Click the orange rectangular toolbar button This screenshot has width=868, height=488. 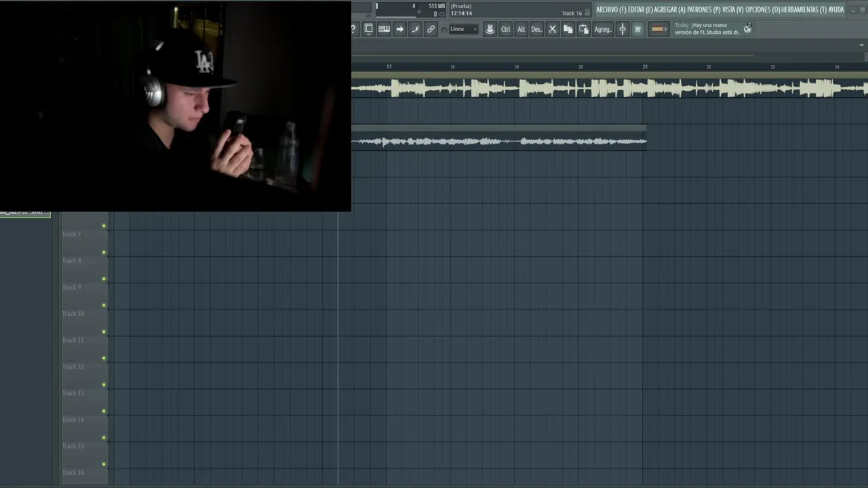(x=658, y=29)
